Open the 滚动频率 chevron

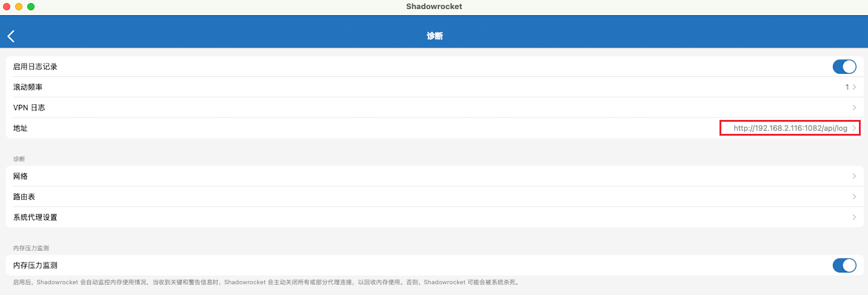pyautogui.click(x=854, y=87)
